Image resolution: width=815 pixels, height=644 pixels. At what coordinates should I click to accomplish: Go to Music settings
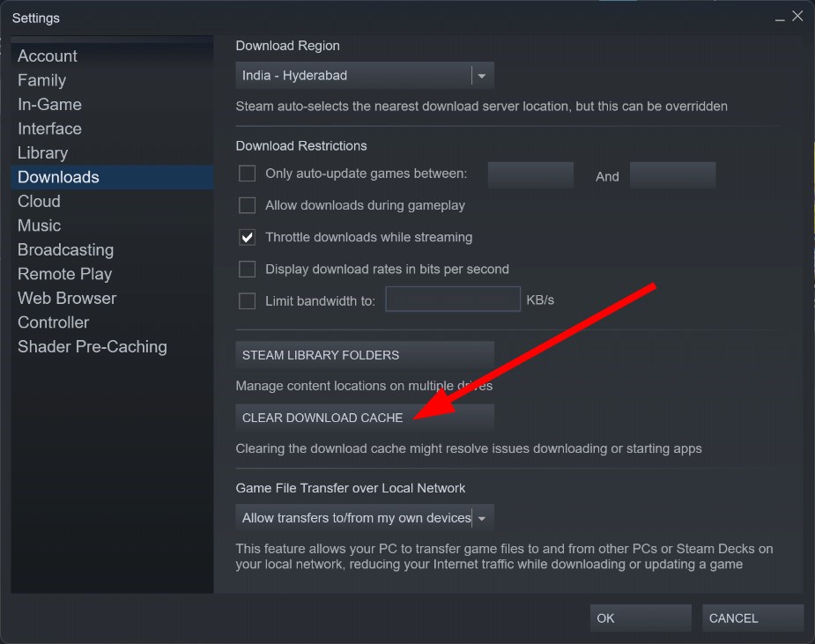click(112, 226)
